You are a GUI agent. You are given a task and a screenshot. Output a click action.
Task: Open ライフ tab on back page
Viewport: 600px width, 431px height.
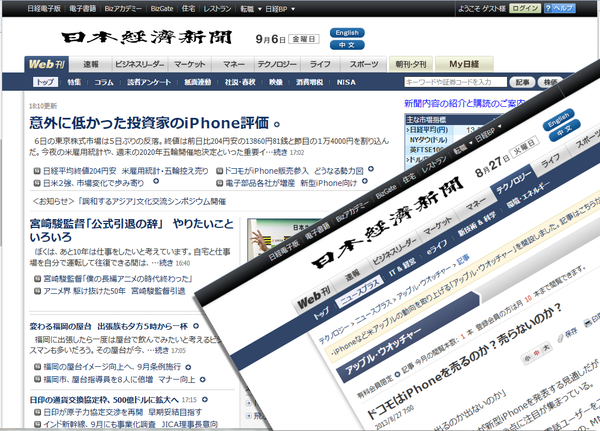[320, 64]
